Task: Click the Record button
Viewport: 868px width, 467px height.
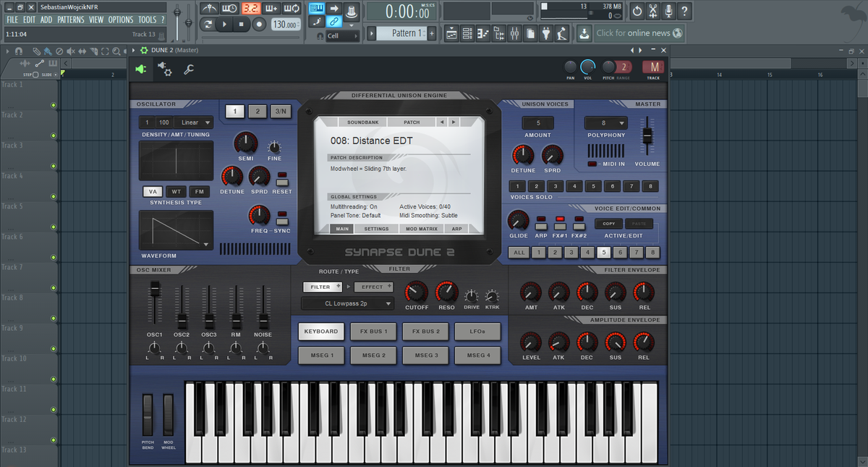Action: coord(259,24)
